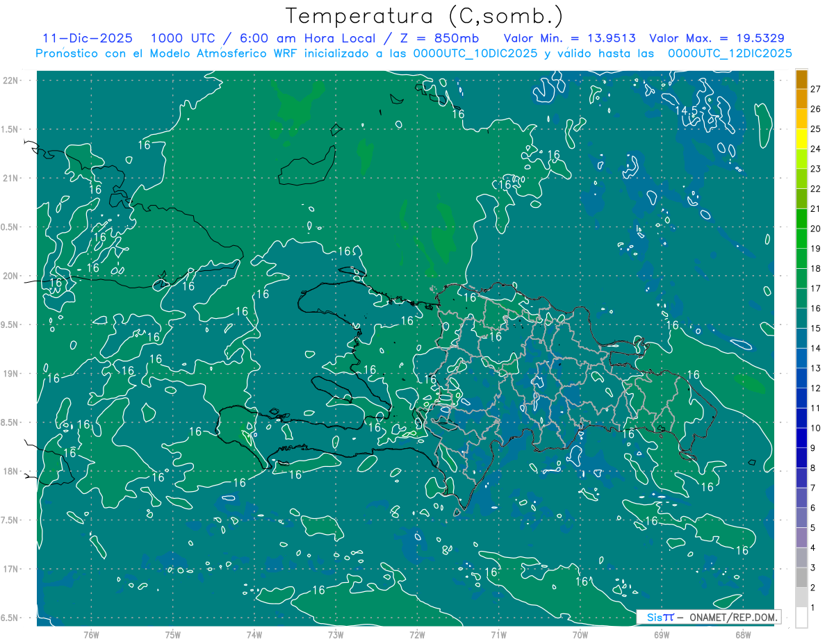Click the '19N' latitude label
The image size is (834, 644).
pos(11,373)
